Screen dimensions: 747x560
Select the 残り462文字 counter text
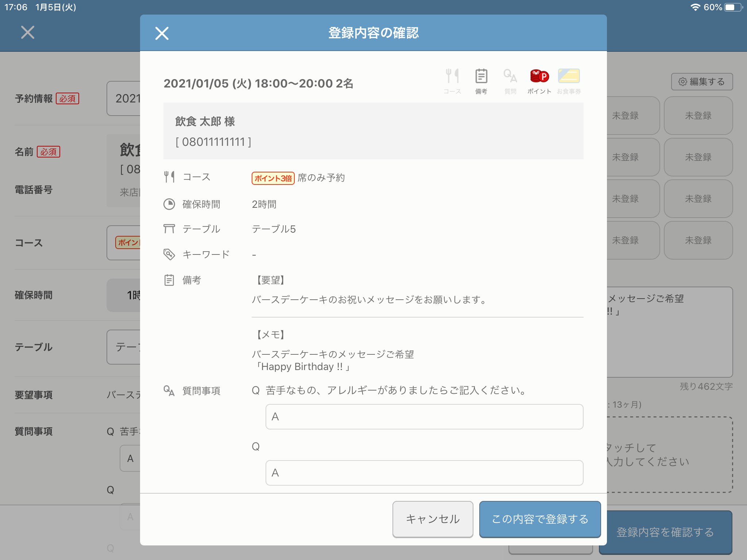coord(706,386)
